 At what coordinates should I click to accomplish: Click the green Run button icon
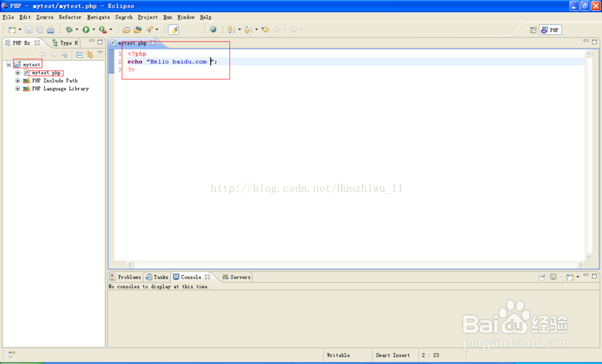pyautogui.click(x=86, y=29)
